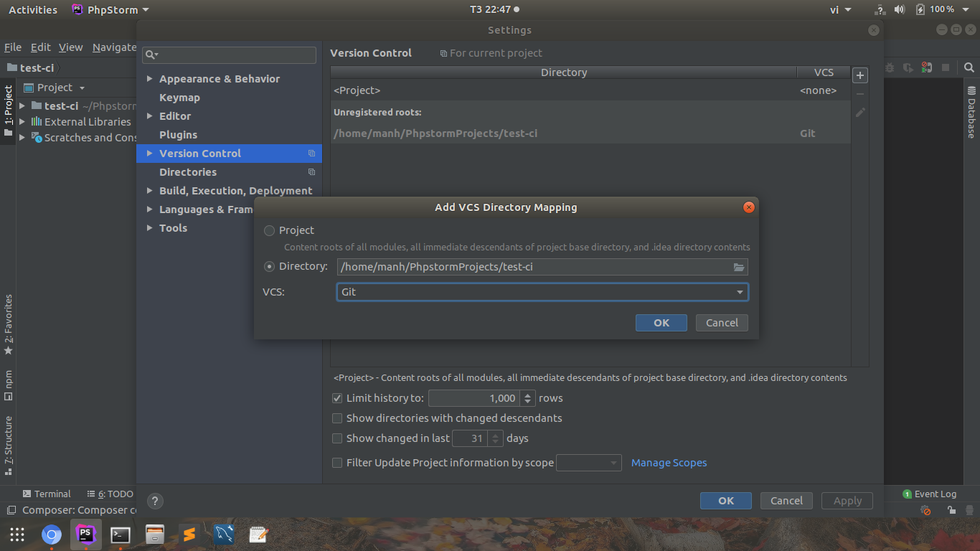Click OK in Add VCS Directory Mapping dialog
This screenshot has height=551, width=980.
tap(661, 323)
